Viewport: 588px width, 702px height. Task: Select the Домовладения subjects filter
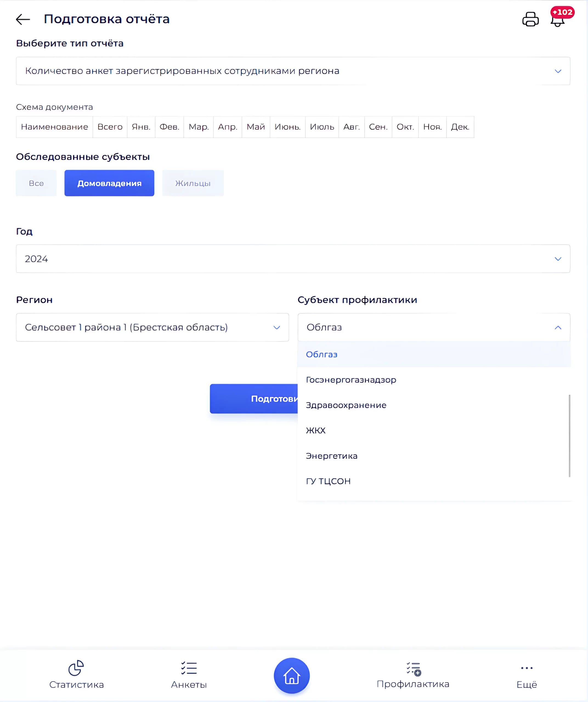(x=109, y=183)
